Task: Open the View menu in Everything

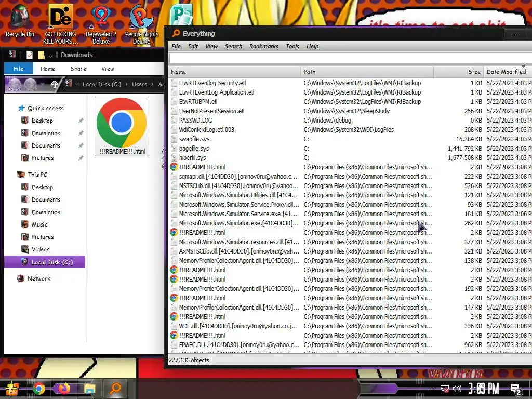Action: click(x=211, y=46)
